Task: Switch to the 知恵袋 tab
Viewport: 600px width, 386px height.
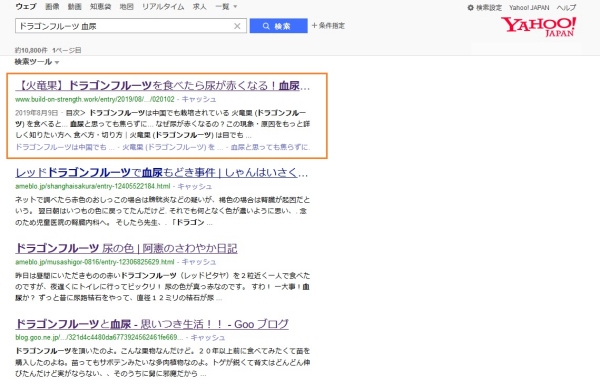Action: [101, 7]
